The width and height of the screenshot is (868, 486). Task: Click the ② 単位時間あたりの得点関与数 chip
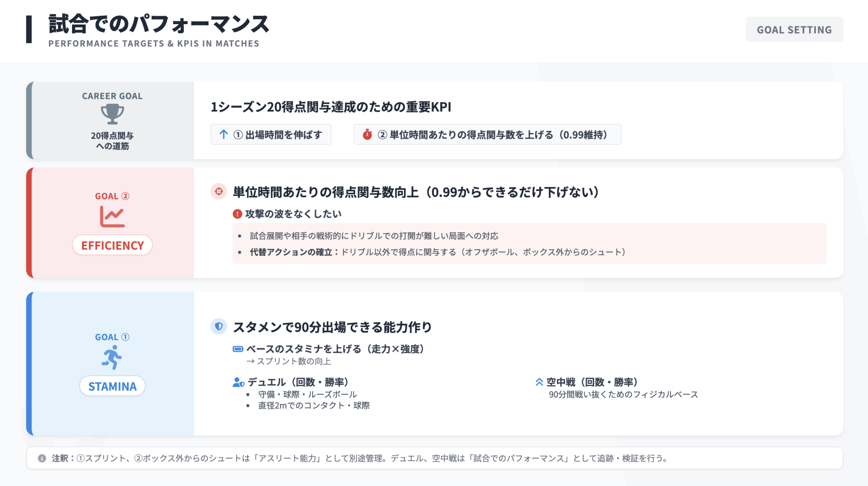pyautogui.click(x=487, y=134)
